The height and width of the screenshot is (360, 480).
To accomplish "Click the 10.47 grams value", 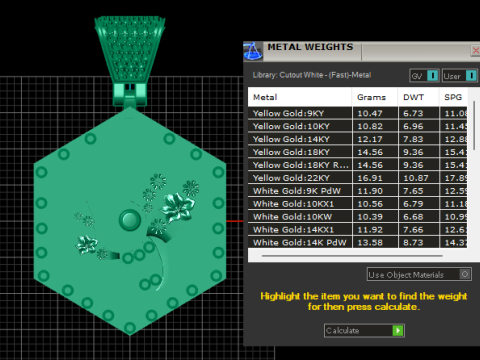I will coord(370,113).
